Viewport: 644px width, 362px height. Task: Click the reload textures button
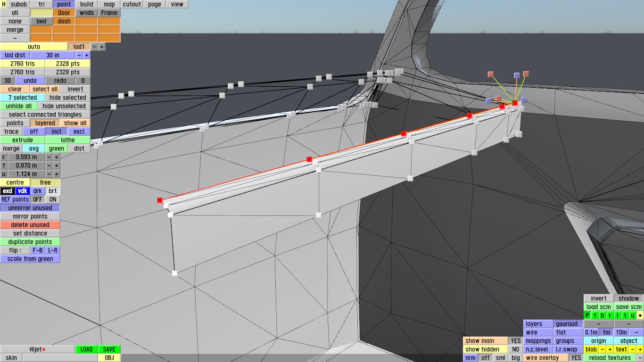click(x=610, y=358)
